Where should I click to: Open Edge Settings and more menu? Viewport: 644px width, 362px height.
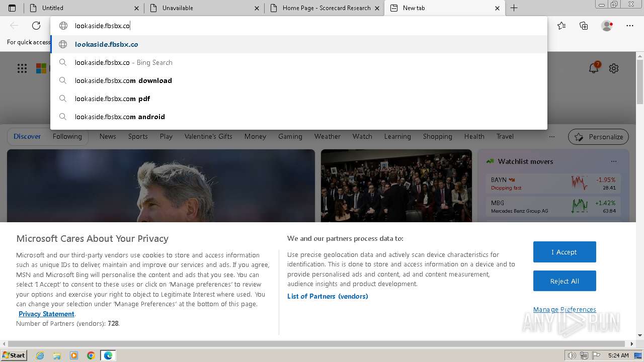(x=630, y=26)
